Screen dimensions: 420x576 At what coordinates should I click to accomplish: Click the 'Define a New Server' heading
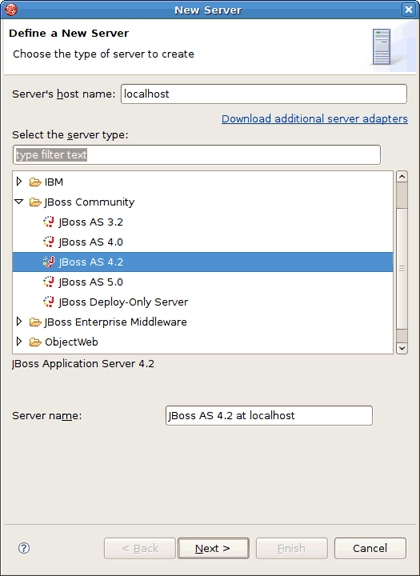[x=69, y=33]
